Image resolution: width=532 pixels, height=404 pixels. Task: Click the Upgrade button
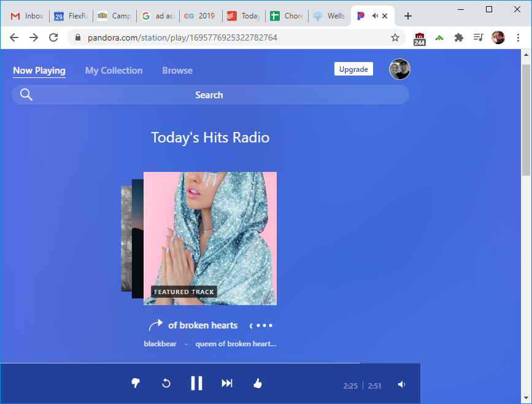pyautogui.click(x=353, y=69)
